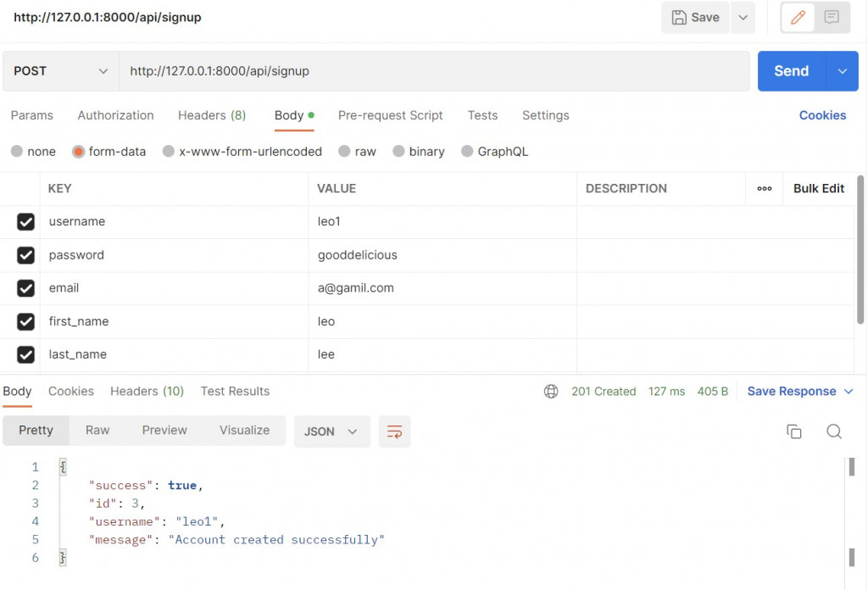
Task: Uncheck the username row checkbox
Action: 25,222
